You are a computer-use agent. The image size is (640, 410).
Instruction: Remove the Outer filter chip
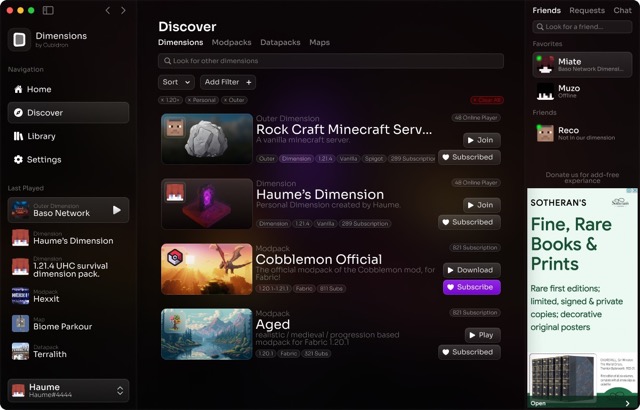(234, 100)
